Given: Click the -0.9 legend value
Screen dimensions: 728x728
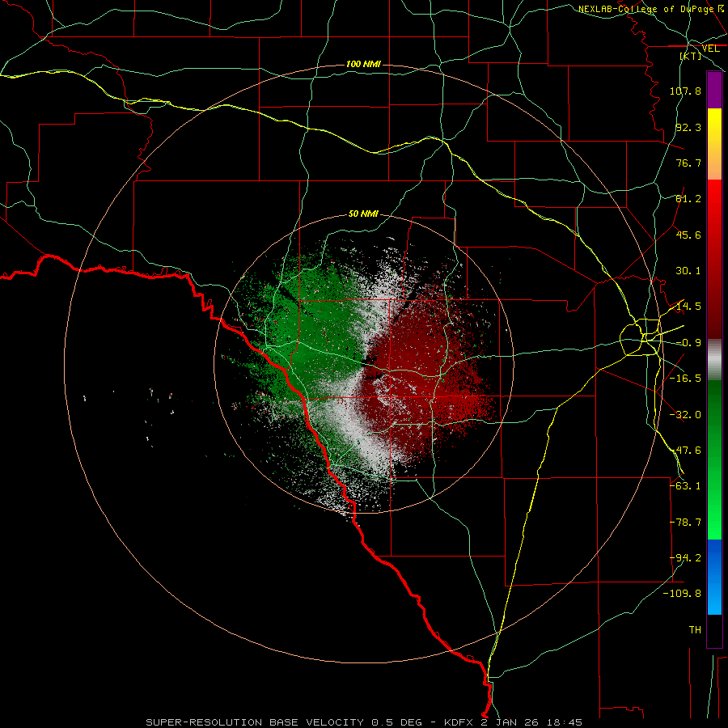Looking at the screenshot, I should (688, 343).
